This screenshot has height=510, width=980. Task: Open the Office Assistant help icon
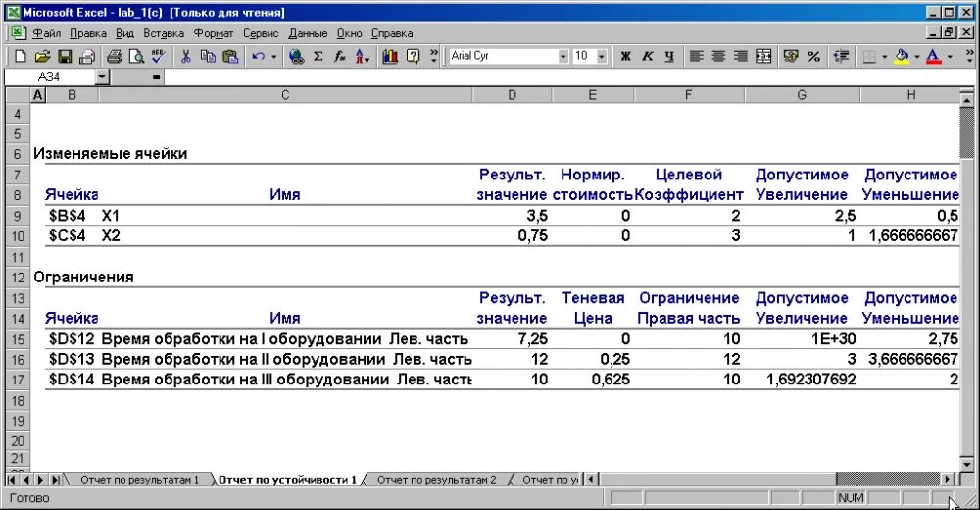click(x=413, y=56)
